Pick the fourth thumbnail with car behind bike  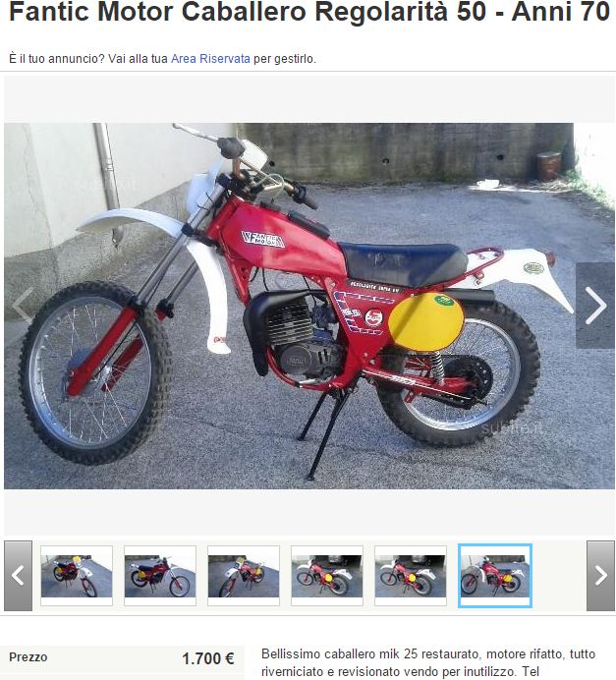[x=327, y=576]
